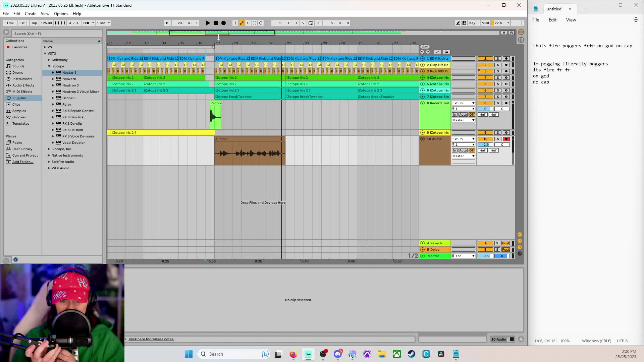Toggle Session Record circle button
The width and height of the screenshot is (644, 362).
[261, 23]
